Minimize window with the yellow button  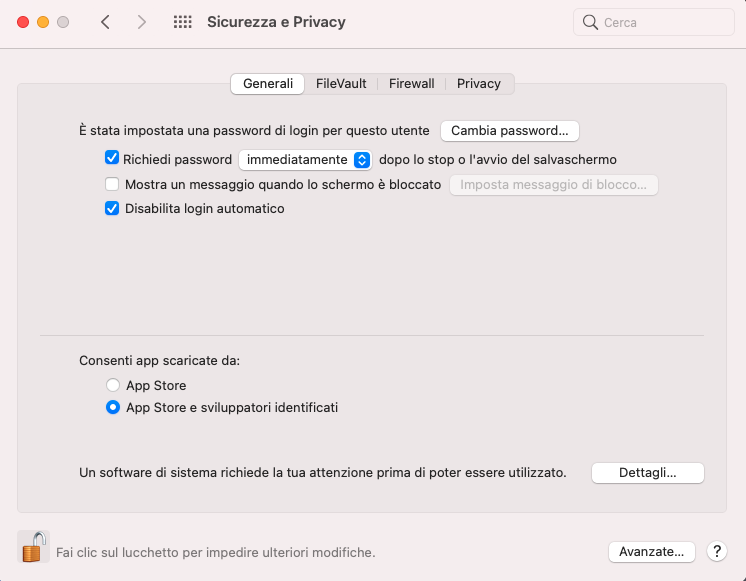click(43, 22)
